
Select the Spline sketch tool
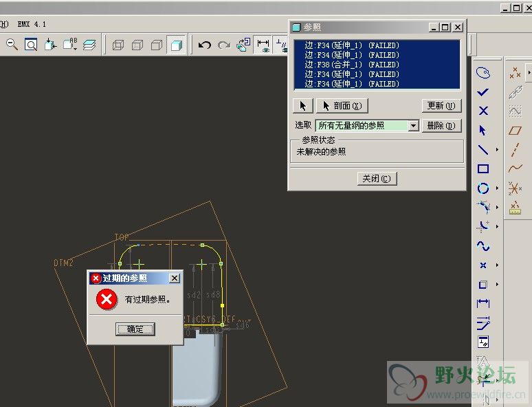pos(483,245)
